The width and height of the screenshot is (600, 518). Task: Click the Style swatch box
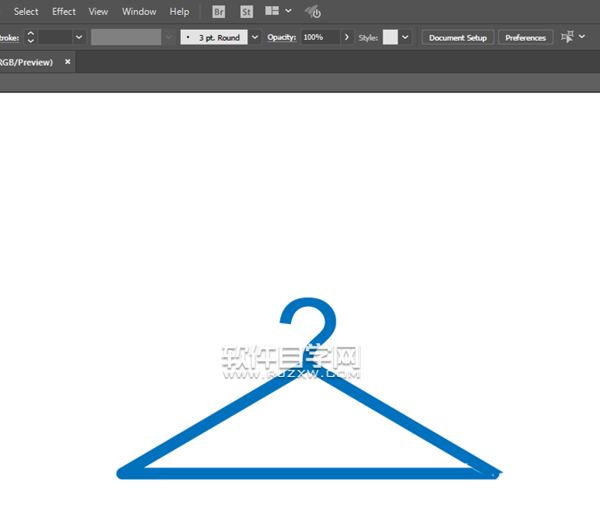[x=390, y=37]
